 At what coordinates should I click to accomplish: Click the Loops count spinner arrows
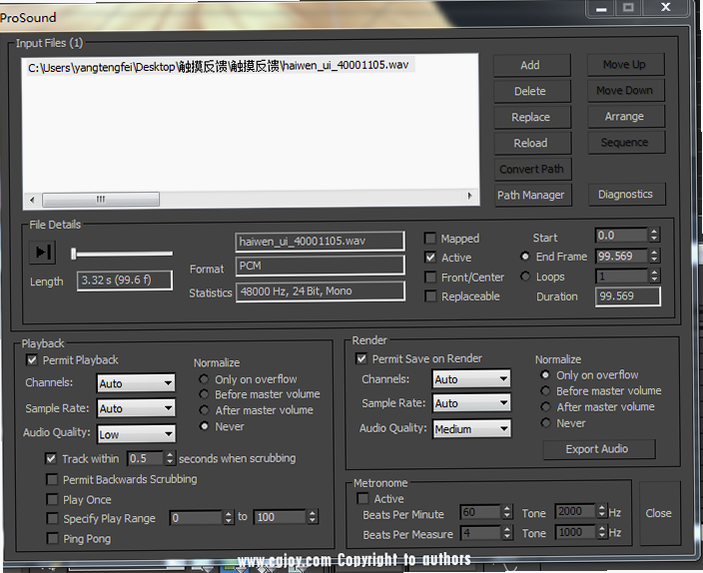coord(654,276)
